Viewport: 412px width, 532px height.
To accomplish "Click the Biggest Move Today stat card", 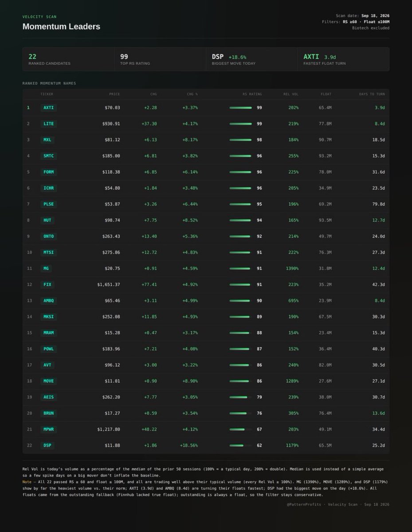I will 251,59.
